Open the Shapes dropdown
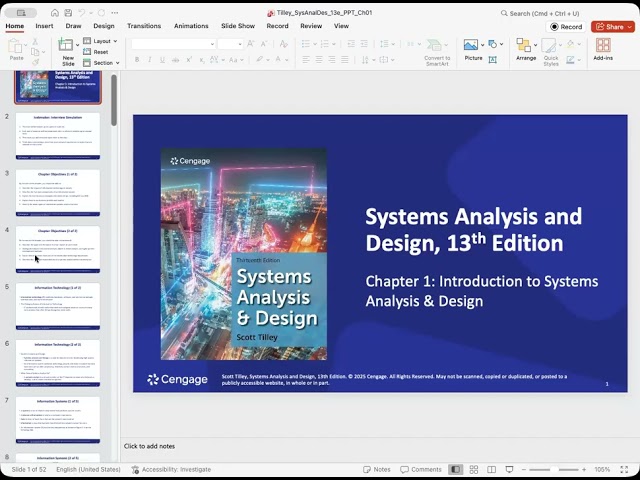 496,44
